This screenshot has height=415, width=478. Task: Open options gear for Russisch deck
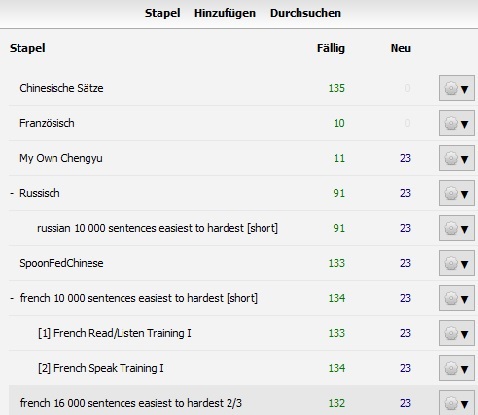coord(457,193)
